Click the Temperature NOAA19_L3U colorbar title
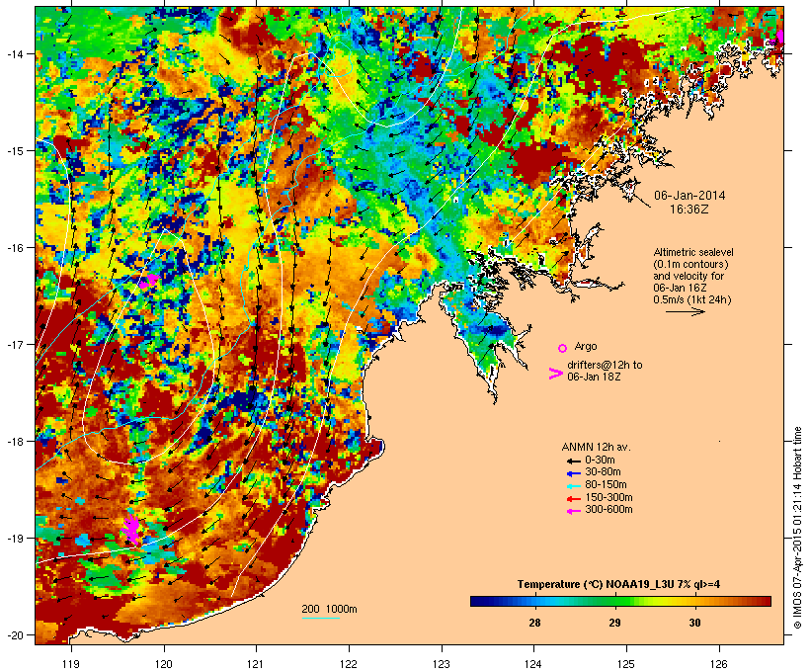 [x=619, y=585]
